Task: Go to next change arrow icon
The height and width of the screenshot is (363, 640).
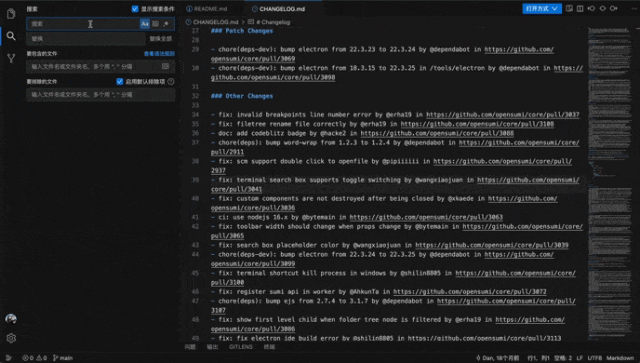Action: 613,9
